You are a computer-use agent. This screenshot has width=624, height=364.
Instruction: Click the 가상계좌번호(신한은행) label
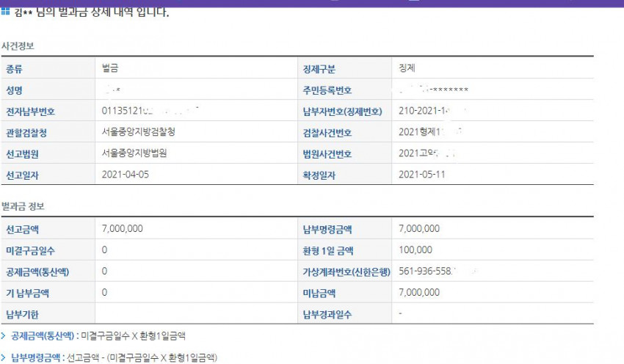click(347, 272)
